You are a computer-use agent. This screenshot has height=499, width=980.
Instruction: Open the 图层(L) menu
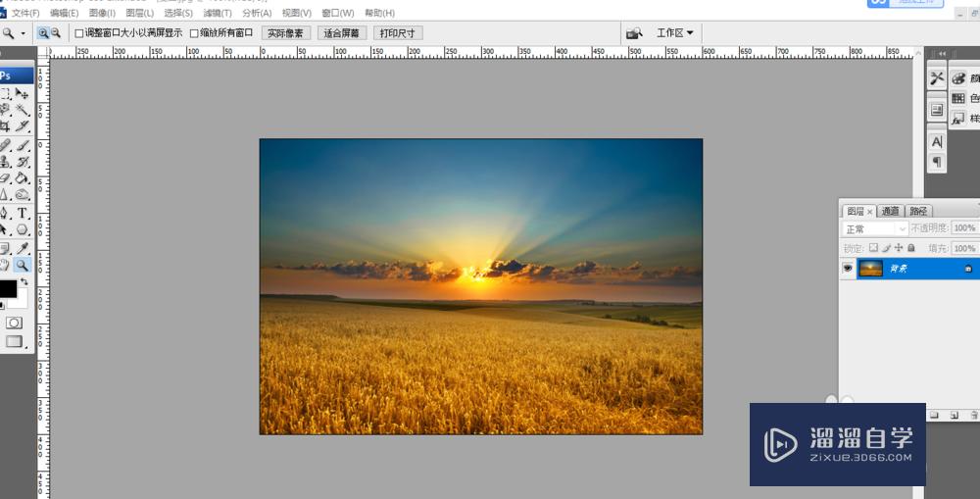[x=140, y=13]
